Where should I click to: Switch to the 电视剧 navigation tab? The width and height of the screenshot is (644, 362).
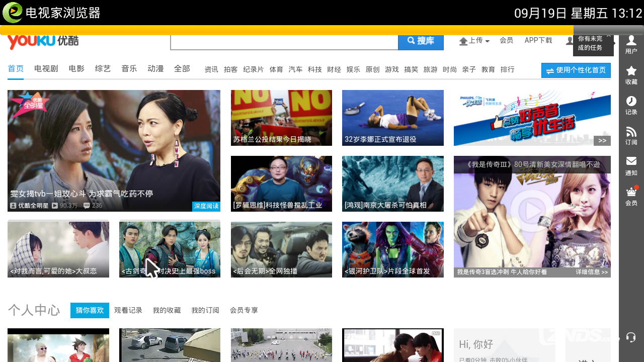[46, 69]
